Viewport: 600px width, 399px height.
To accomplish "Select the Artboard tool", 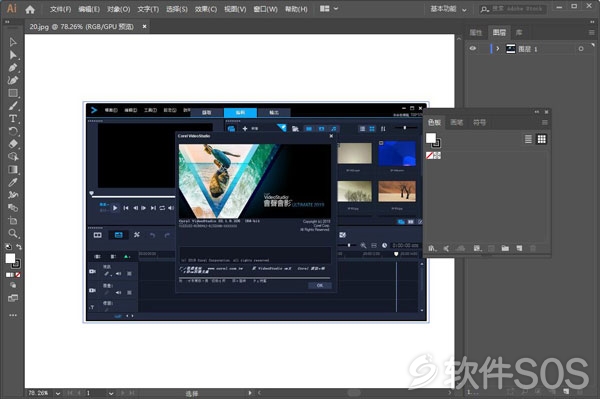I will 13,221.
